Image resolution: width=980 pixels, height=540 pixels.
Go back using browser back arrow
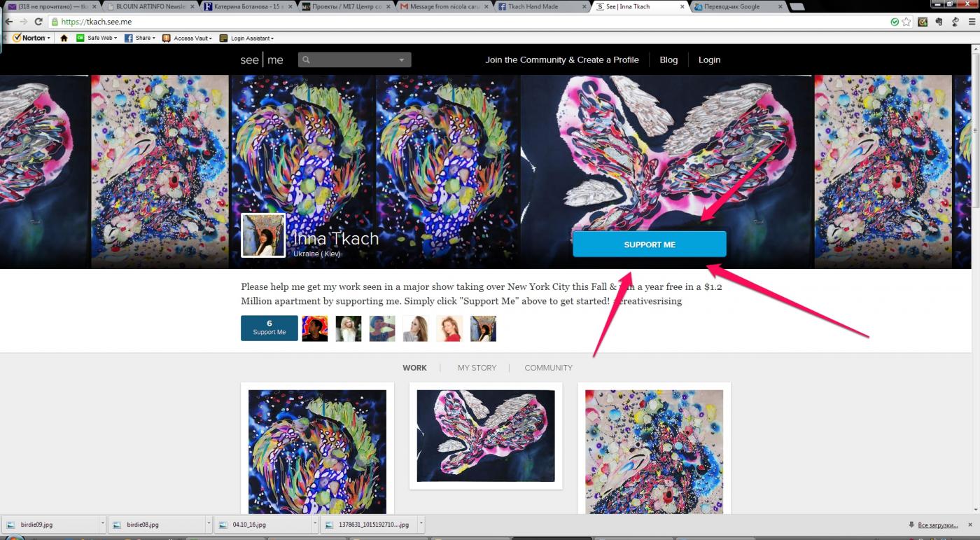click(9, 22)
